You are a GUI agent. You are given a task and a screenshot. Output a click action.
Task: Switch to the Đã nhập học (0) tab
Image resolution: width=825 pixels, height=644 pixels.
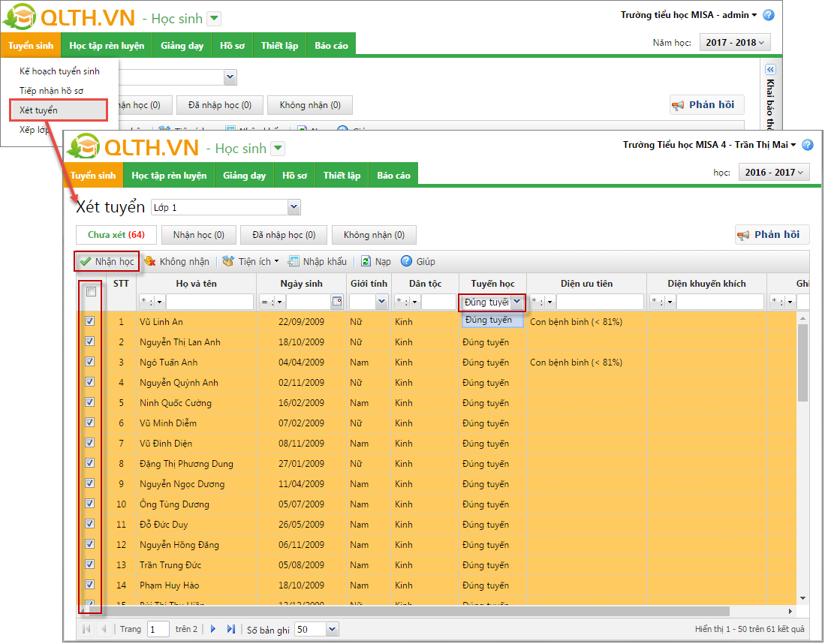point(283,235)
